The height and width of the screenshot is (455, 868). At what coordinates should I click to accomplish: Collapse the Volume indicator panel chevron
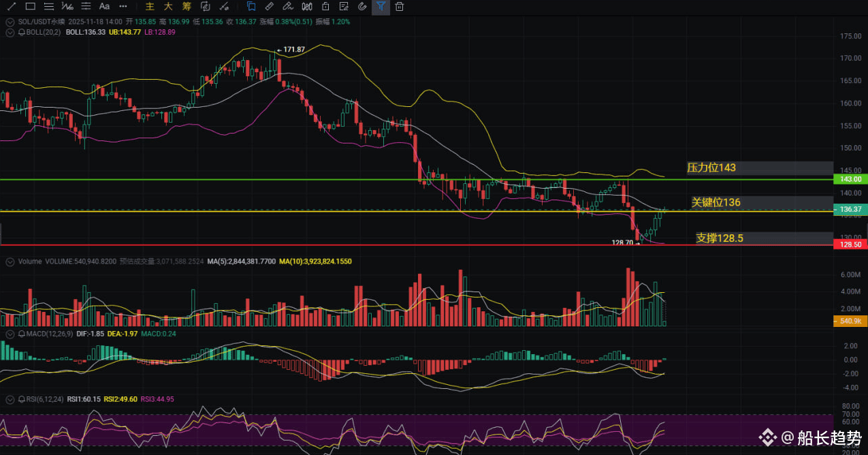tap(10, 261)
